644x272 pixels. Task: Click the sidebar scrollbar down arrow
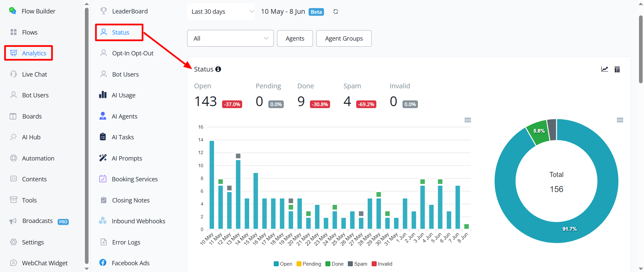pyautogui.click(x=87, y=269)
